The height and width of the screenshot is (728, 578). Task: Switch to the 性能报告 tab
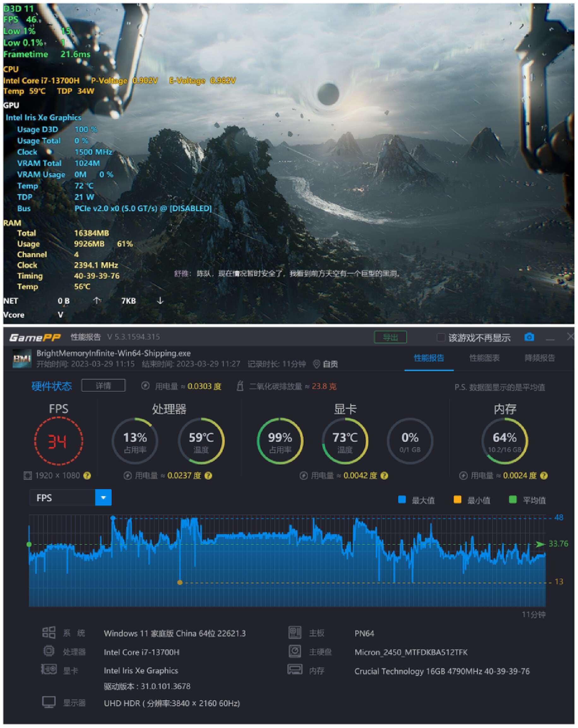pos(429,358)
